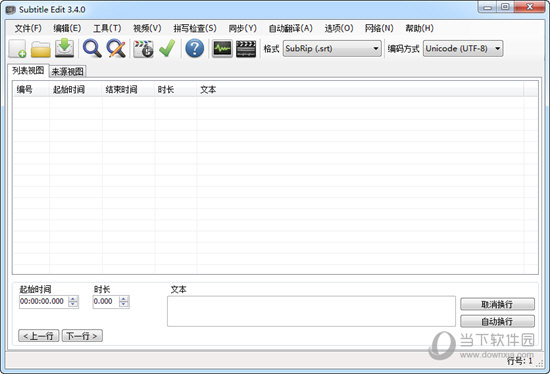
Task: Click 起始时间 column header
Action: tap(76, 90)
